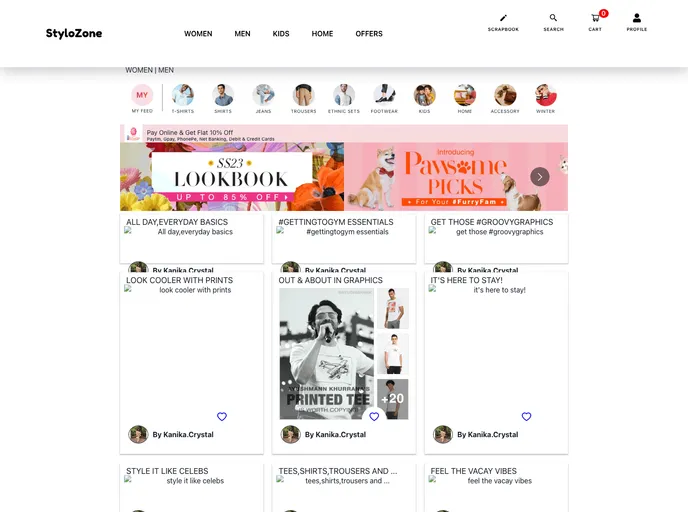Click the Search magnifier icon
Viewport: 688px width, 512px height.
click(x=553, y=19)
